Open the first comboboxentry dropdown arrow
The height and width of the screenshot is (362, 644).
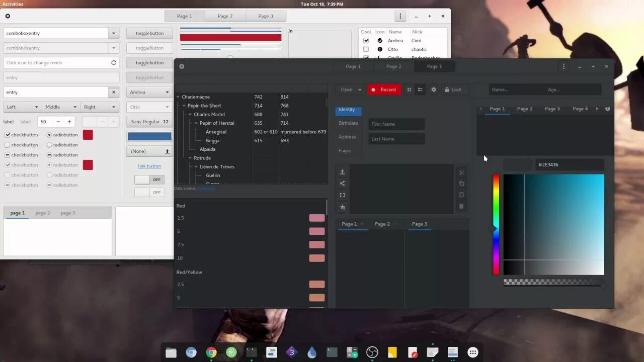(x=114, y=33)
